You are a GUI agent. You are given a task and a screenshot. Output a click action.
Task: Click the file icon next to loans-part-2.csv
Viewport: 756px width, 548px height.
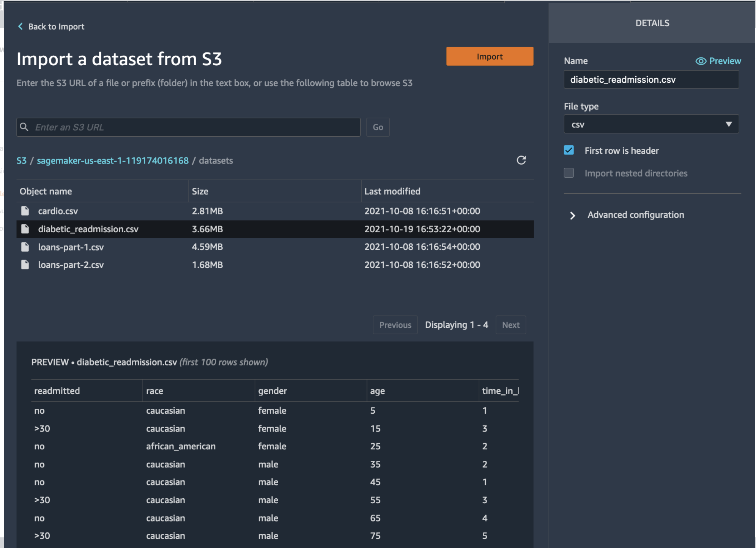tap(25, 265)
